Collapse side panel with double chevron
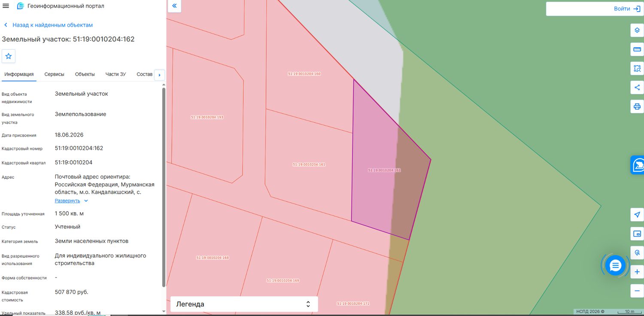644x316 pixels. click(x=174, y=6)
